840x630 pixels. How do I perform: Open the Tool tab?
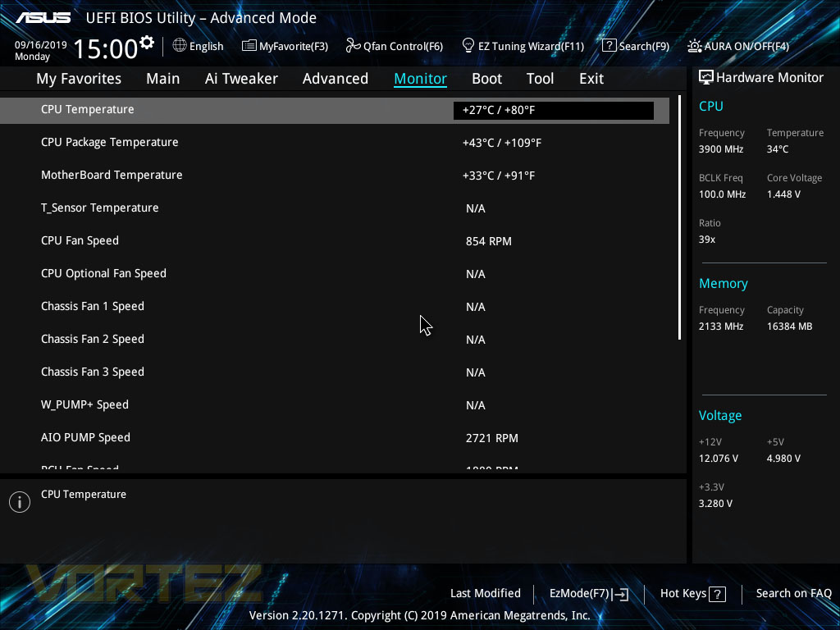(x=540, y=79)
